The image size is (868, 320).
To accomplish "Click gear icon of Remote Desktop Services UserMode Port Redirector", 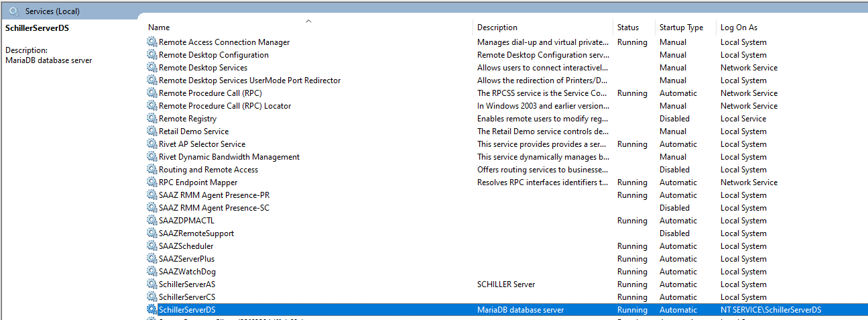I will click(152, 81).
